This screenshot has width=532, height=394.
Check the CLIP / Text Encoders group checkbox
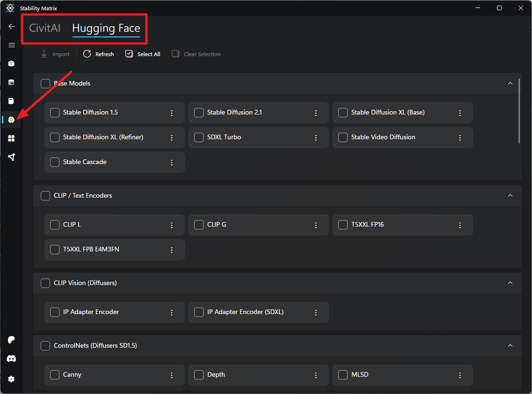click(x=45, y=195)
